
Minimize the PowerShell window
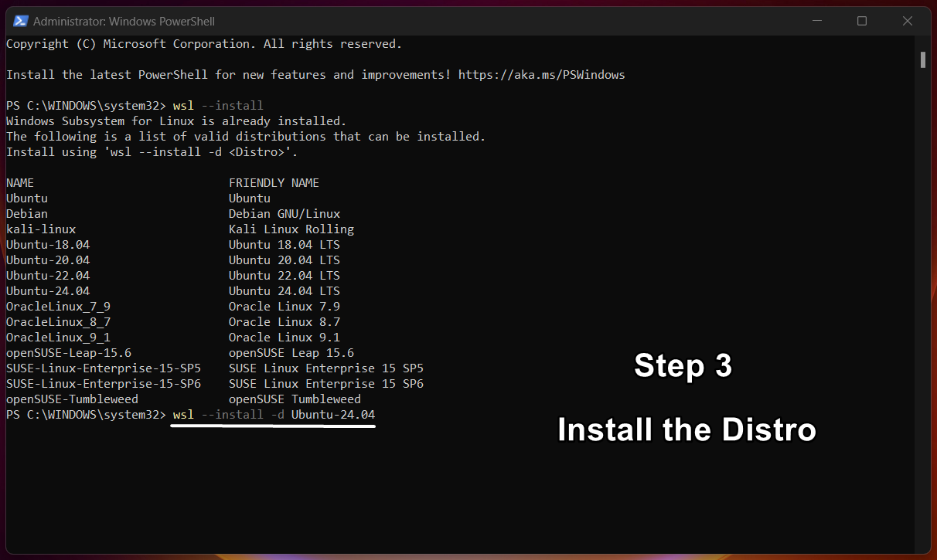pyautogui.click(x=816, y=21)
